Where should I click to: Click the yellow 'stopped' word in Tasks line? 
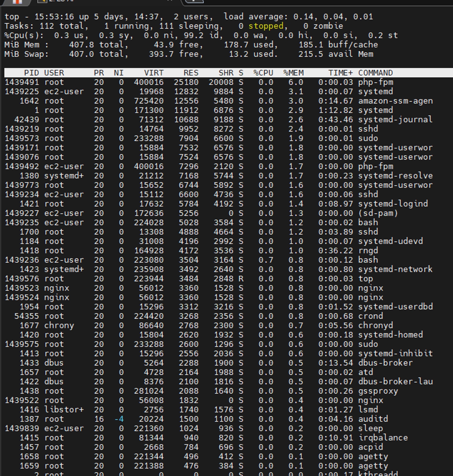(266, 26)
